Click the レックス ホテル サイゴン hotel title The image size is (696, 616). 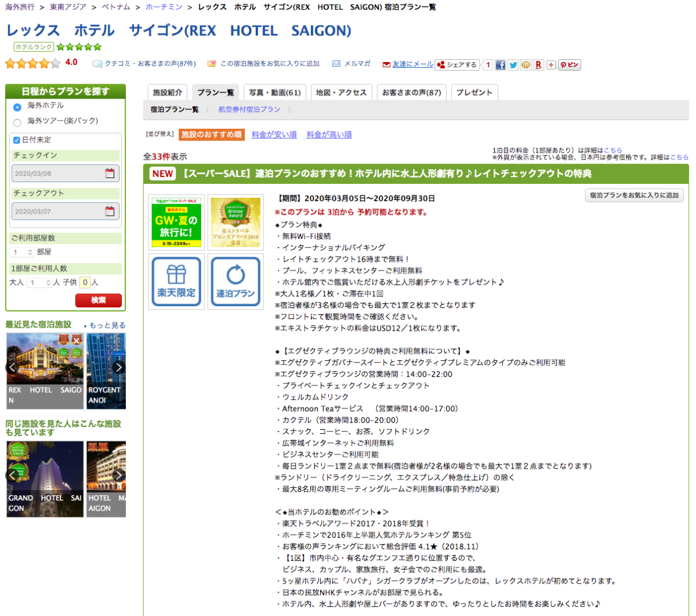click(179, 30)
